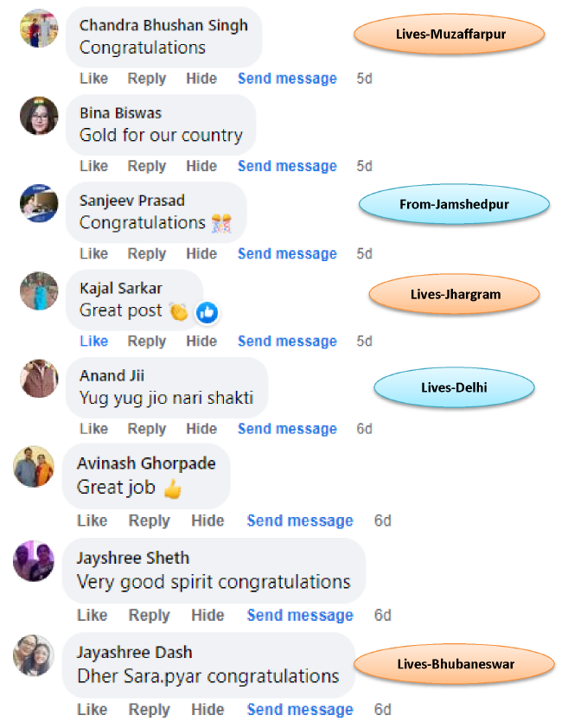The width and height of the screenshot is (587, 728).
Task: Open Avinash Ghorpade's avatar photo
Action: [34, 467]
